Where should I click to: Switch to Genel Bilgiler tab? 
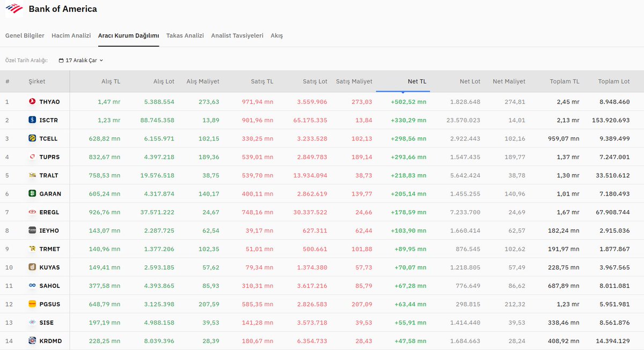pyautogui.click(x=25, y=35)
